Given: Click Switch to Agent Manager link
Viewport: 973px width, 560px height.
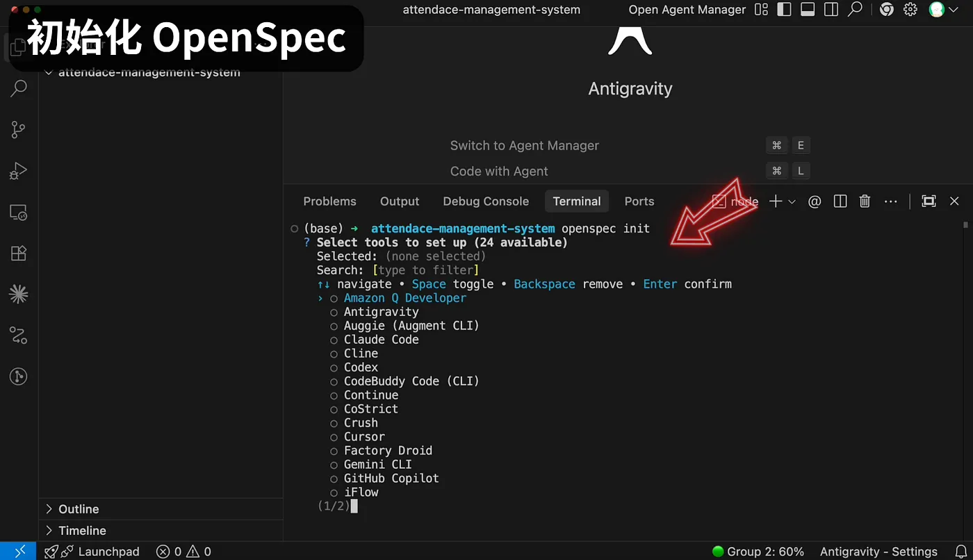Looking at the screenshot, I should click(x=524, y=146).
